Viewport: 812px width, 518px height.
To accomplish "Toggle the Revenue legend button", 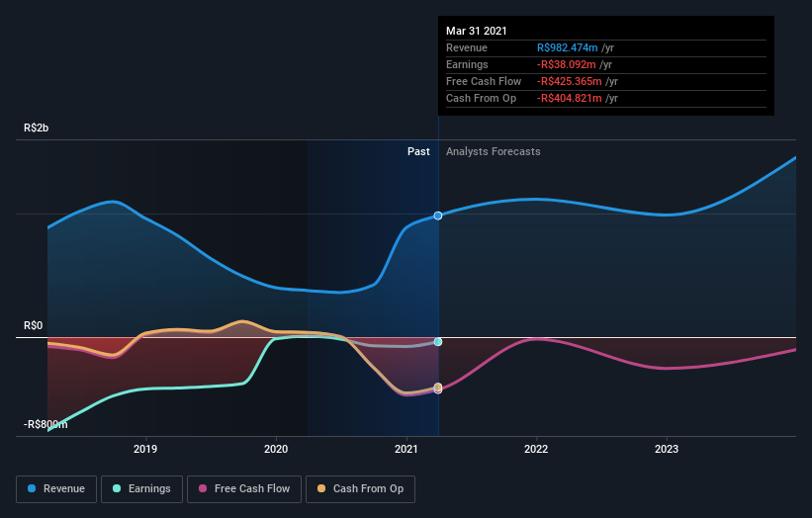I will tap(56, 489).
